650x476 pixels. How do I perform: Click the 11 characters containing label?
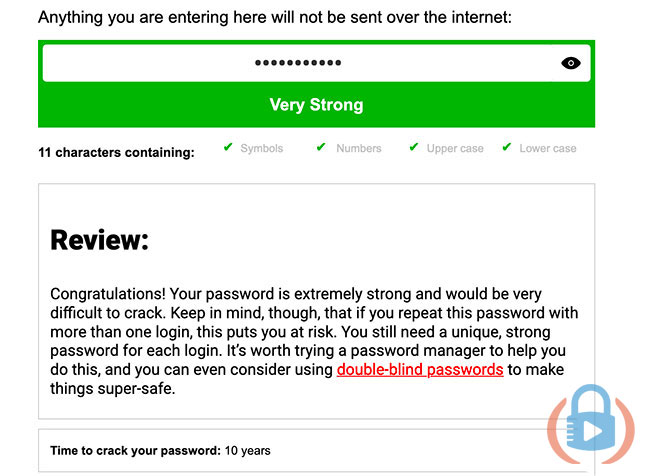coord(116,153)
